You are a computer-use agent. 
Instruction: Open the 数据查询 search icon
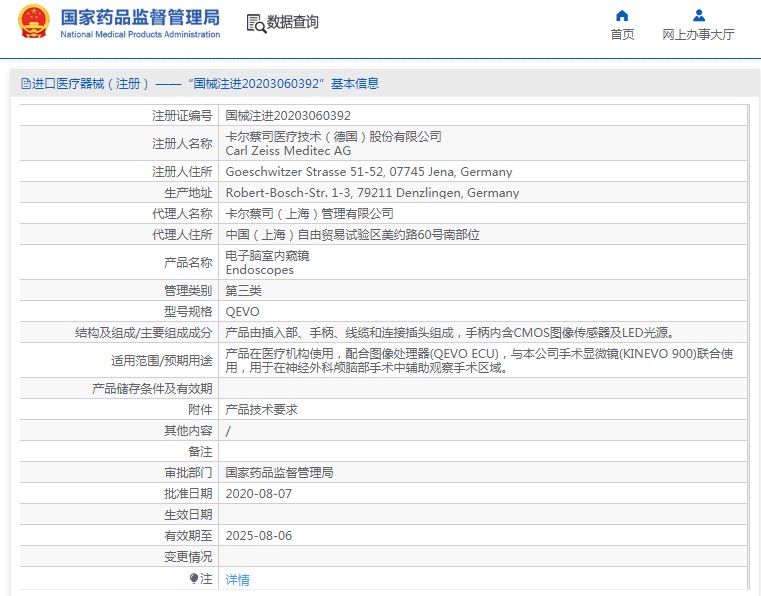point(256,23)
